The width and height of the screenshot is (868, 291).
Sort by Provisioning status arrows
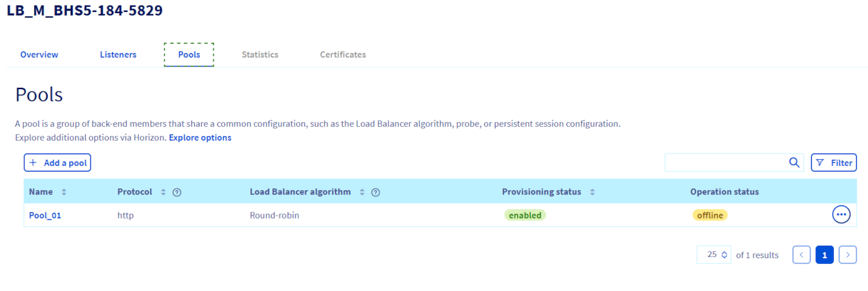(x=592, y=193)
